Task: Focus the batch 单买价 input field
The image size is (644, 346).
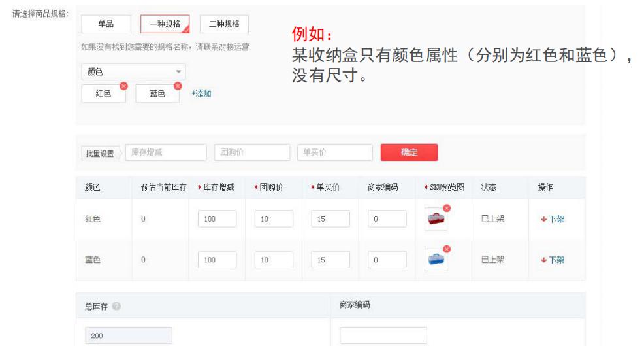Action: coord(334,152)
